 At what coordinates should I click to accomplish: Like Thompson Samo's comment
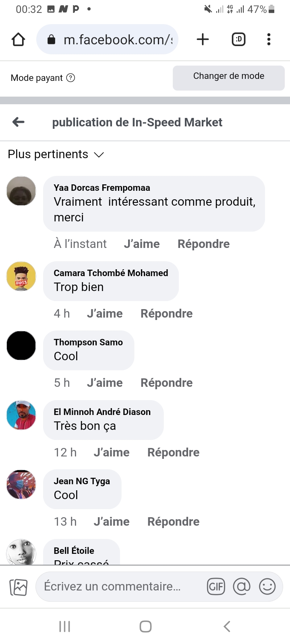point(105,383)
